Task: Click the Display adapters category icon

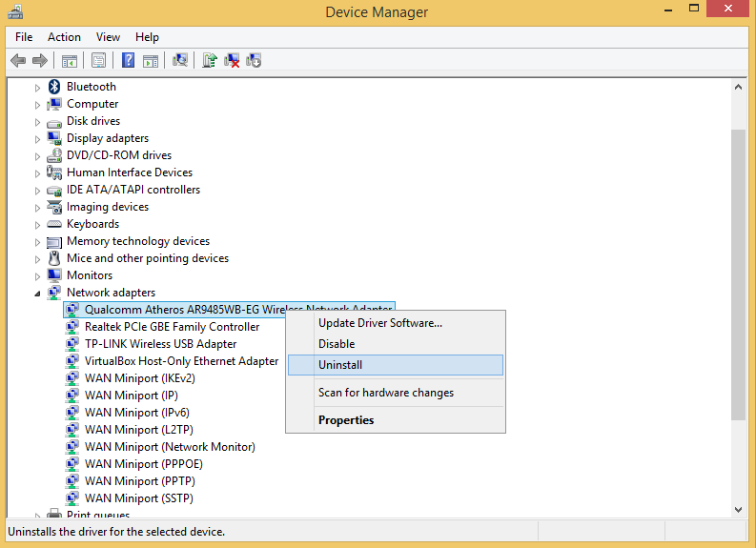Action: click(54, 138)
